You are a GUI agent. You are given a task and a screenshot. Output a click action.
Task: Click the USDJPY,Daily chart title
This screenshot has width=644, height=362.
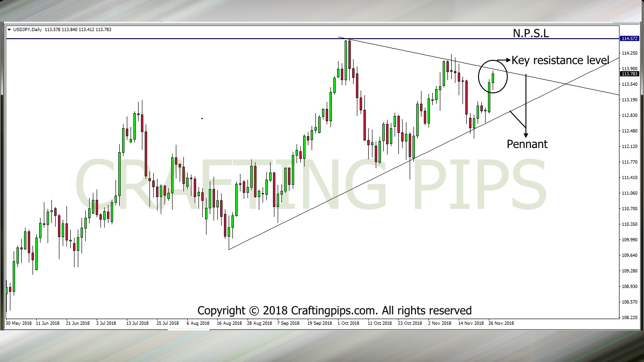27,30
